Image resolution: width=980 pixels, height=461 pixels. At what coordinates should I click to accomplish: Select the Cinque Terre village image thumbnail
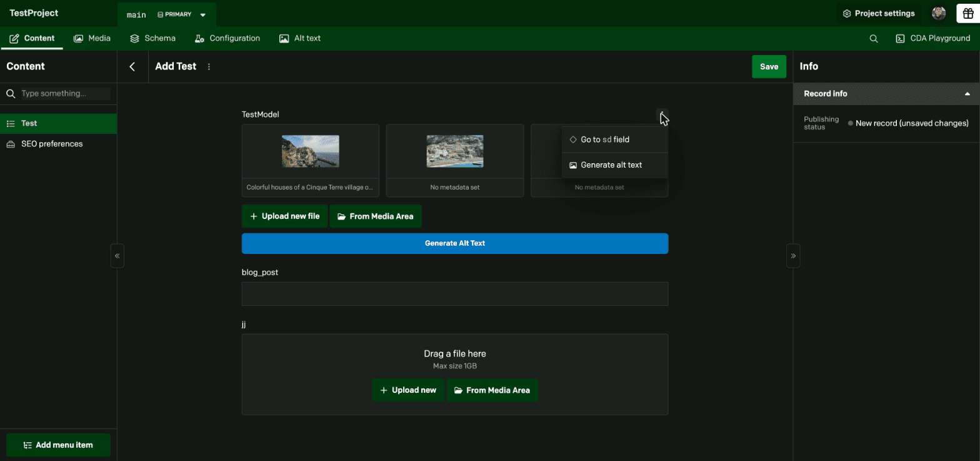point(311,151)
